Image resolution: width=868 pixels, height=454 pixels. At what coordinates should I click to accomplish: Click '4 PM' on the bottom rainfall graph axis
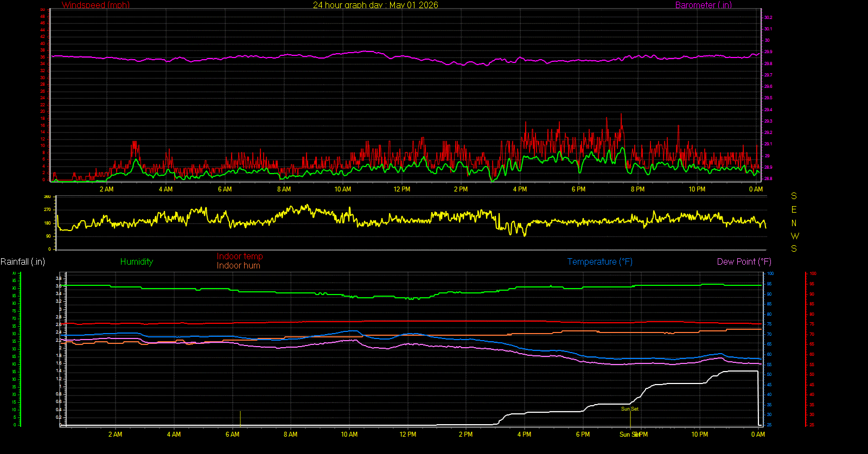[525, 434]
